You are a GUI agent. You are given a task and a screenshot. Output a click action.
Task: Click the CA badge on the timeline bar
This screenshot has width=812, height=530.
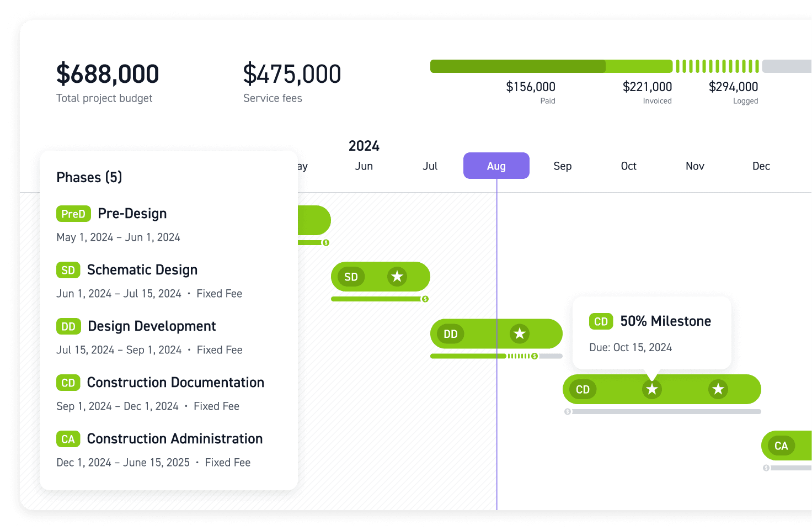(782, 446)
